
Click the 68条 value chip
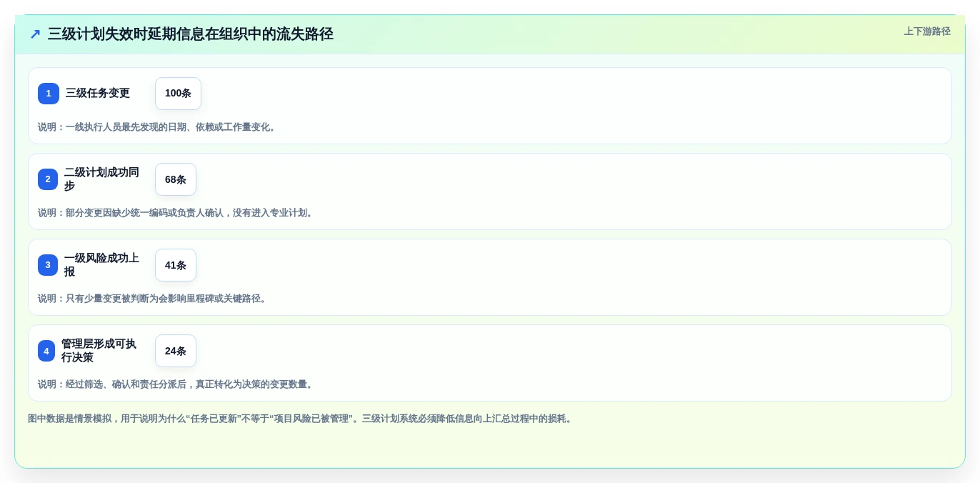[x=176, y=179]
